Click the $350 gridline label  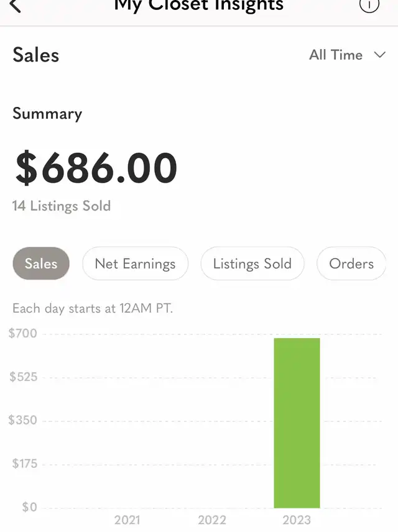point(23,420)
